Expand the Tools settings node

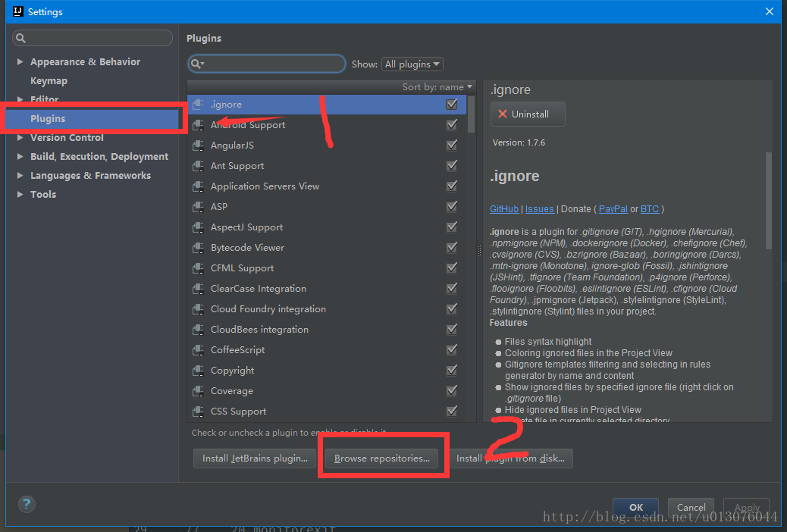coord(20,194)
